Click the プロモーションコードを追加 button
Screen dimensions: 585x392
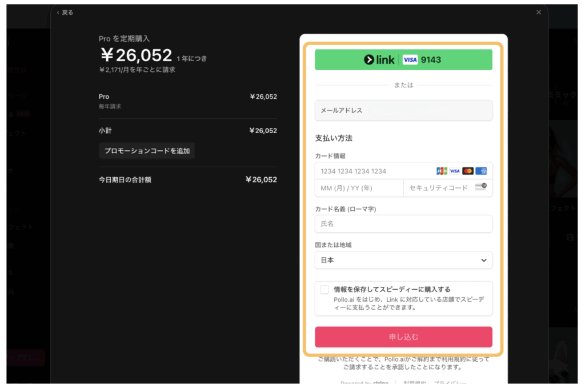pyautogui.click(x=147, y=151)
